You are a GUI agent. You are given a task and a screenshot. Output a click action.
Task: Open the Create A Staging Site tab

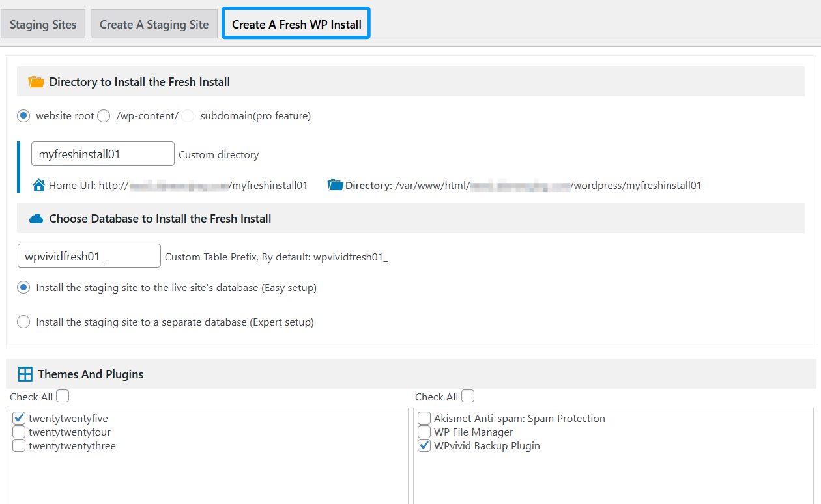pos(154,25)
